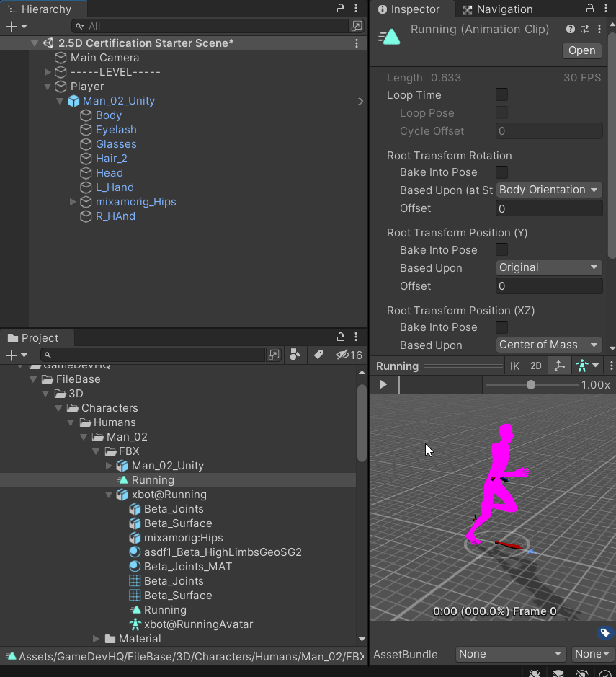This screenshot has width=616, height=677.
Task: Open preview panel options dots
Action: pos(611,366)
